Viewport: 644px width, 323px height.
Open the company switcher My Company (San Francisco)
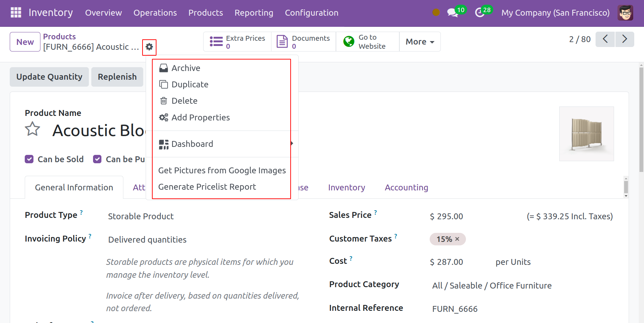555,13
